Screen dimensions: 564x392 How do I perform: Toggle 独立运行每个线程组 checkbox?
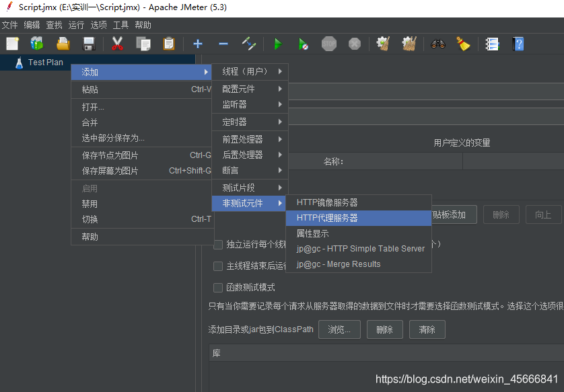coord(218,245)
